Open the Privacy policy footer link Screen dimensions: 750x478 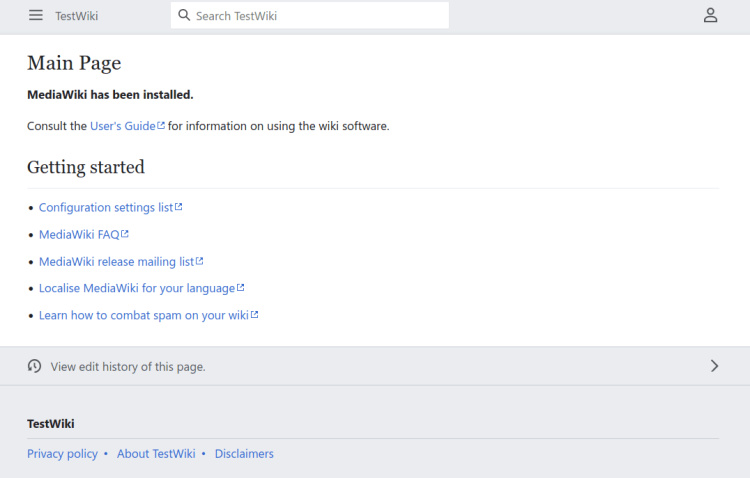pos(62,454)
